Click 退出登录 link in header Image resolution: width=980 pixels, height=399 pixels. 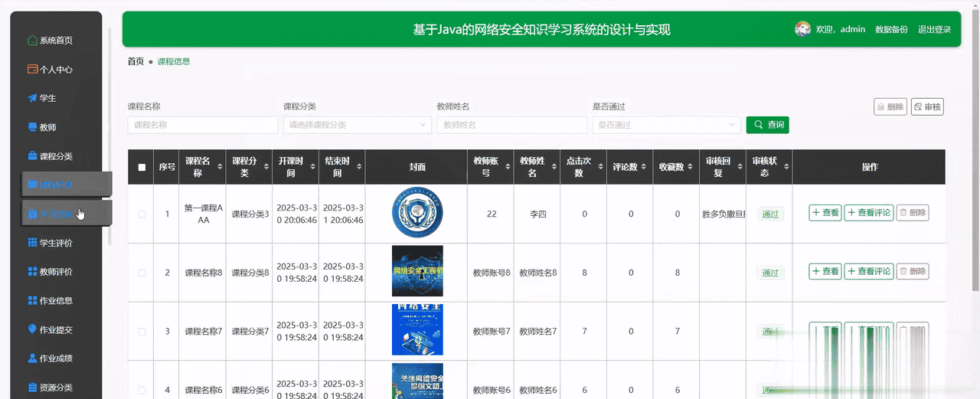coord(934,30)
